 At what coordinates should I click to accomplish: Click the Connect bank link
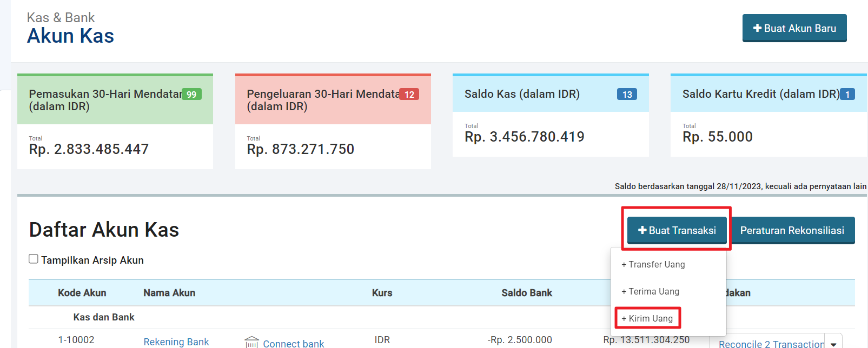[294, 343]
